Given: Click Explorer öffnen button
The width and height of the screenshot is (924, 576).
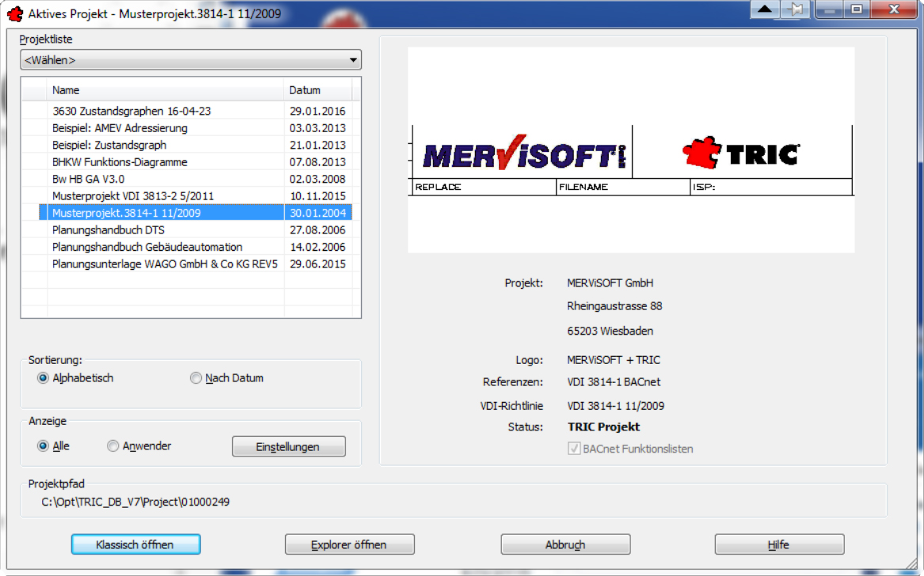Looking at the screenshot, I should click(x=349, y=544).
